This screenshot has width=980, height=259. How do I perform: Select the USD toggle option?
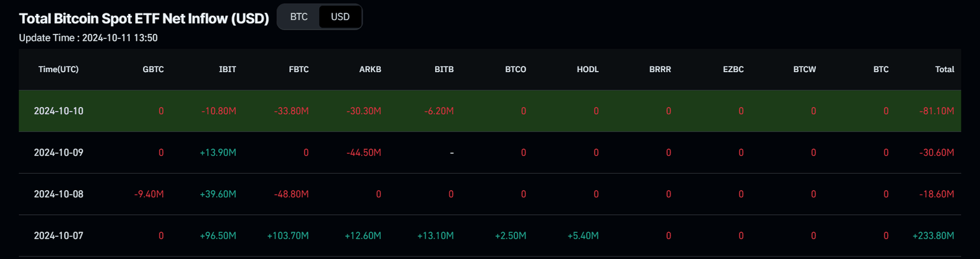[x=340, y=17]
